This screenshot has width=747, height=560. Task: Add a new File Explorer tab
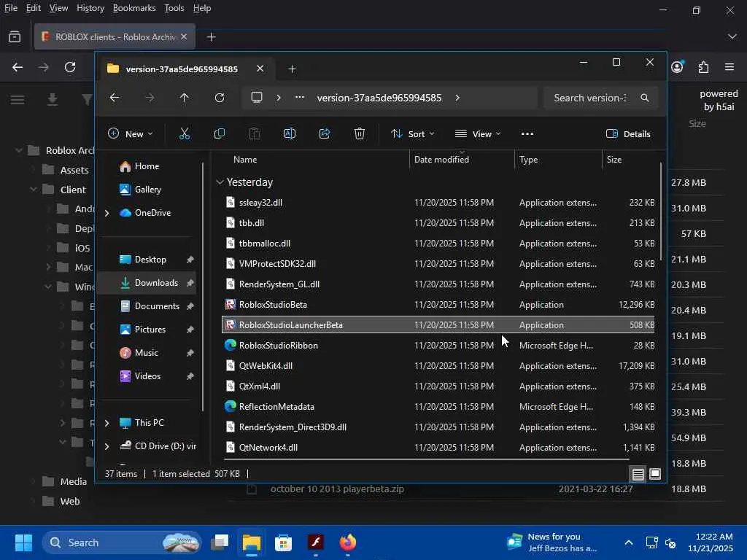(x=292, y=69)
